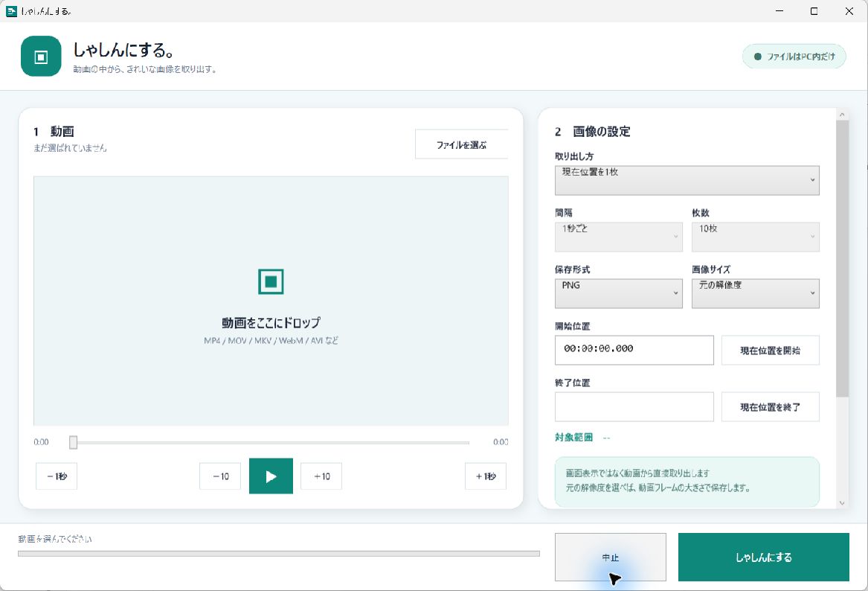Click the 現在位置を終了 button
The image size is (868, 591).
770,406
